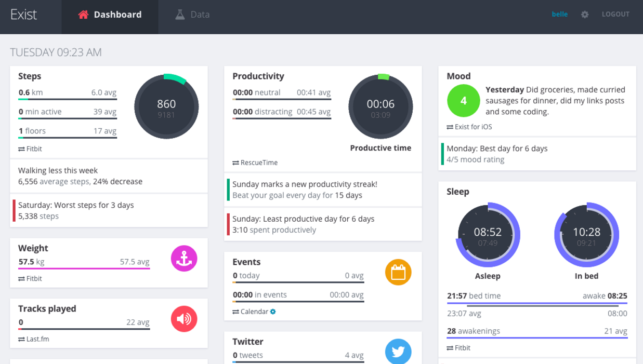Click the pink anchor Weight icon
This screenshot has width=643, height=364.
pyautogui.click(x=184, y=258)
